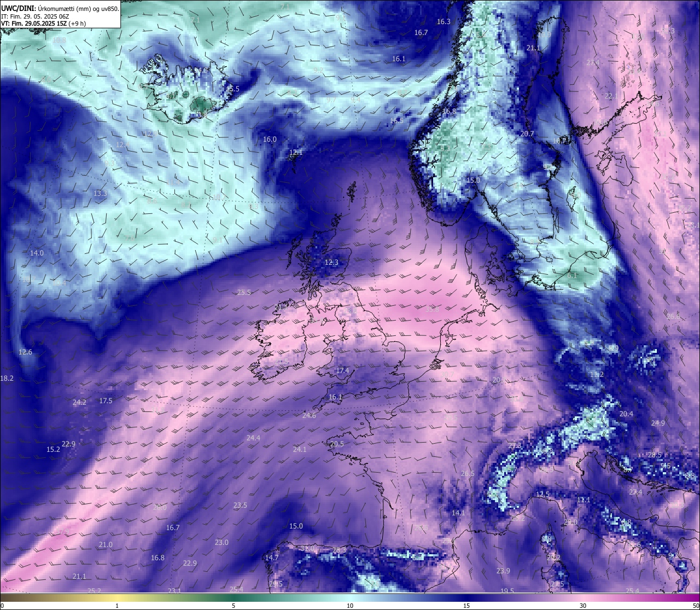Click the "1" label on the color scale
The width and height of the screenshot is (700, 610).
[117, 606]
